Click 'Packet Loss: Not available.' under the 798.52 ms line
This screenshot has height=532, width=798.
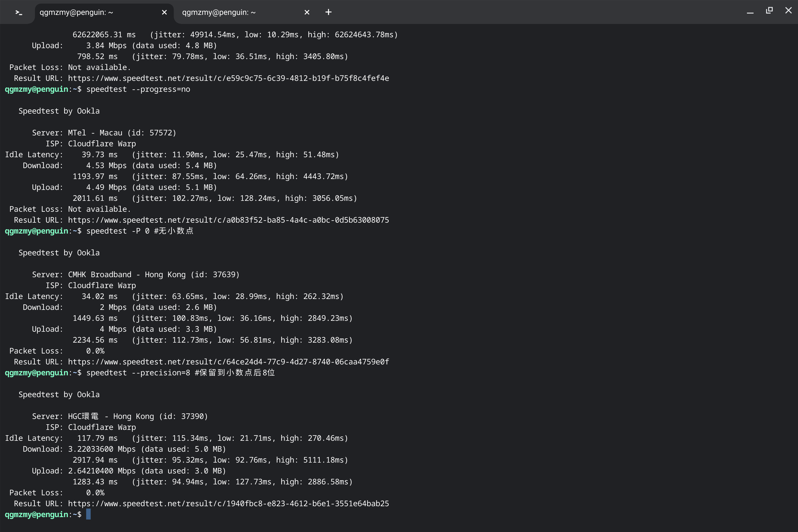click(70, 68)
